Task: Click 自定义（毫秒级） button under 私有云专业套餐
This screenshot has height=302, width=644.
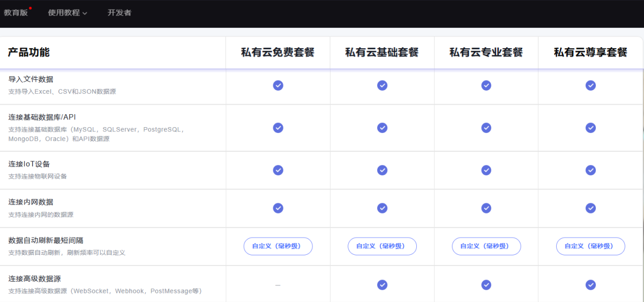Action: click(486, 246)
